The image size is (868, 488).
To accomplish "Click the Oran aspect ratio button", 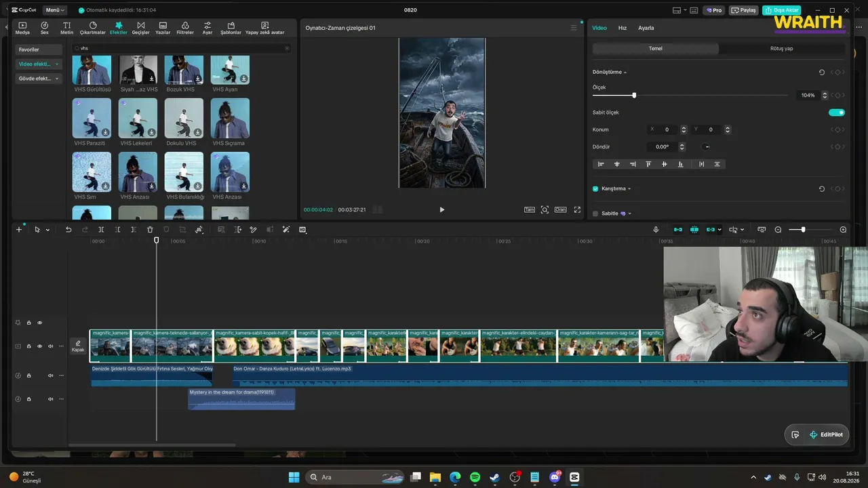I will pos(561,210).
